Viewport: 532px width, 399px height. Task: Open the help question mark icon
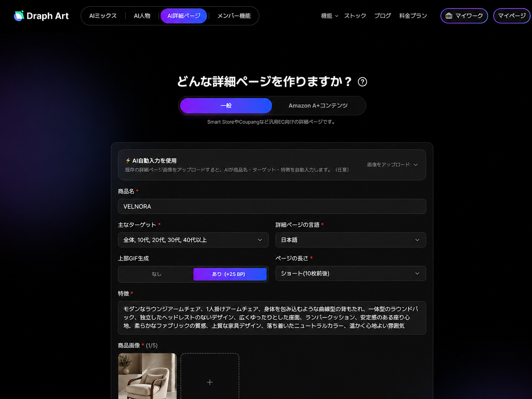[x=362, y=82]
